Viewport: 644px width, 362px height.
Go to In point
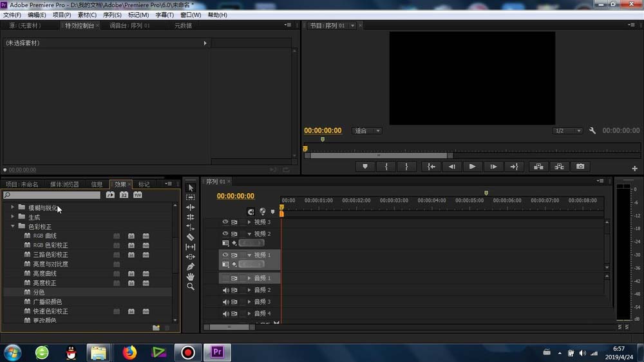[431, 166]
